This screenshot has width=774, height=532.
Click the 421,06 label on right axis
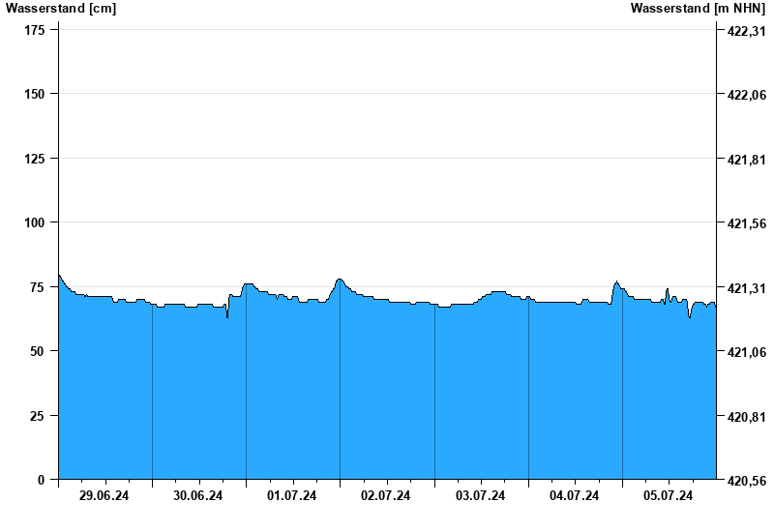747,352
